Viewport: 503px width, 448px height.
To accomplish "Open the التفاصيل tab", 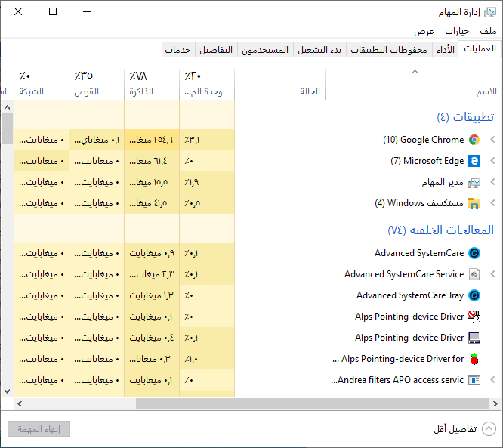I will tap(216, 50).
